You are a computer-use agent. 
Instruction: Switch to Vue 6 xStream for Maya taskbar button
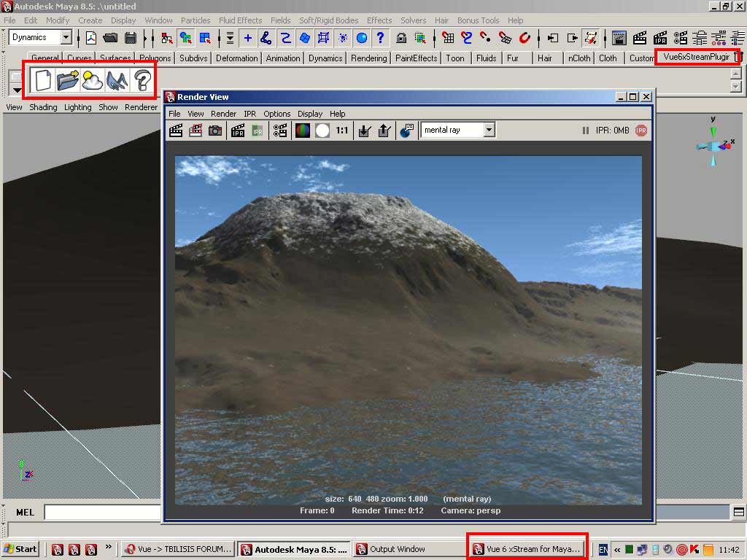tap(527, 549)
